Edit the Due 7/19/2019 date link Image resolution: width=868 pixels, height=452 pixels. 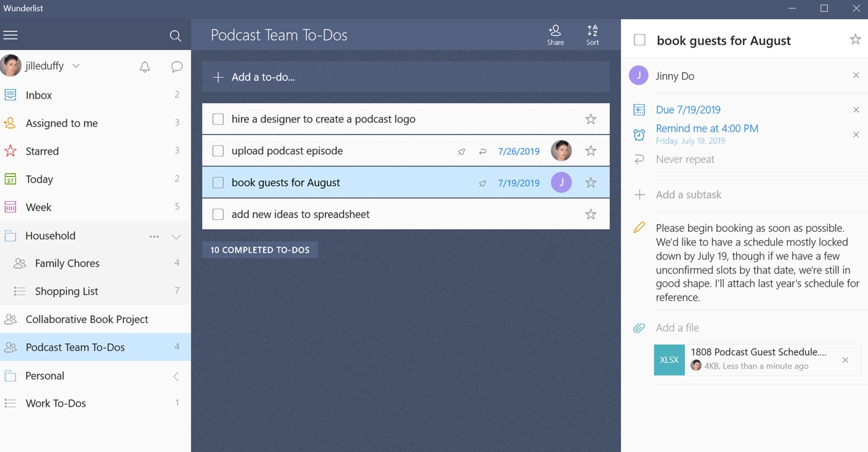pos(688,110)
